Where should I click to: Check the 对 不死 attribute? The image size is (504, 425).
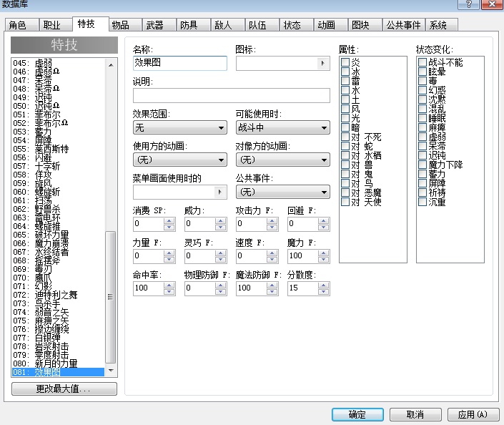345,137
